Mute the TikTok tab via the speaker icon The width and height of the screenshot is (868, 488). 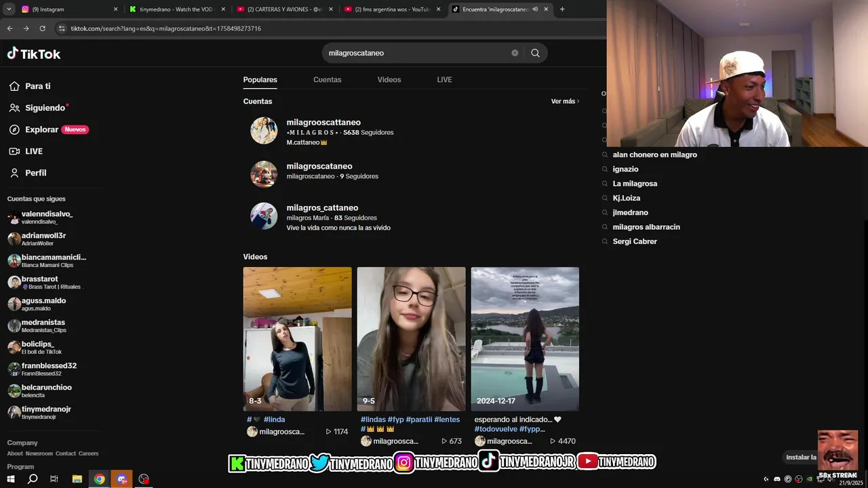pos(535,9)
